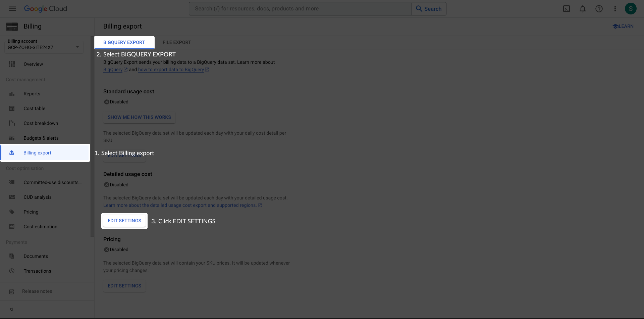Screen dimensions: 644x319
Task: Open your account avatar menu
Action: point(631,9)
